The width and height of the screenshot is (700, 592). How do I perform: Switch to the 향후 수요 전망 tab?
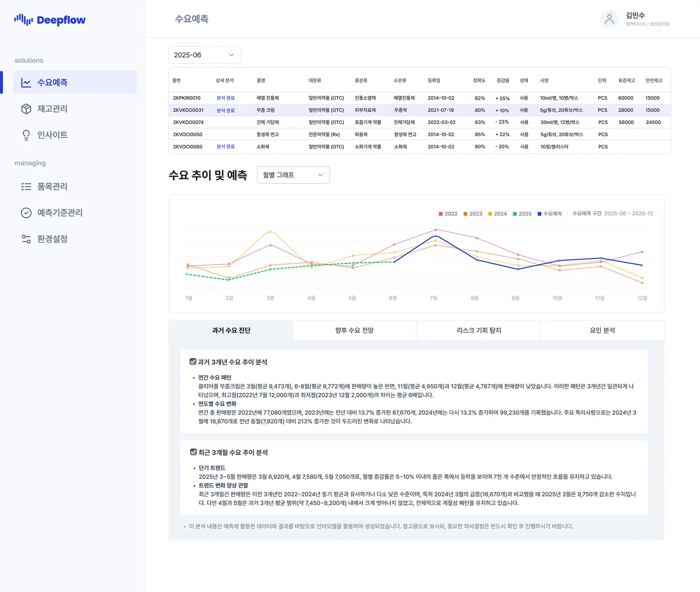[x=354, y=330]
